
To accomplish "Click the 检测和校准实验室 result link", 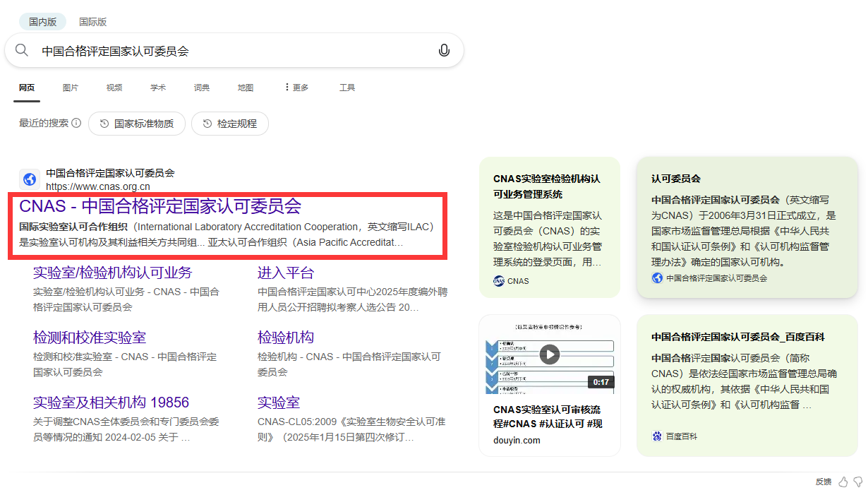I will coord(90,337).
